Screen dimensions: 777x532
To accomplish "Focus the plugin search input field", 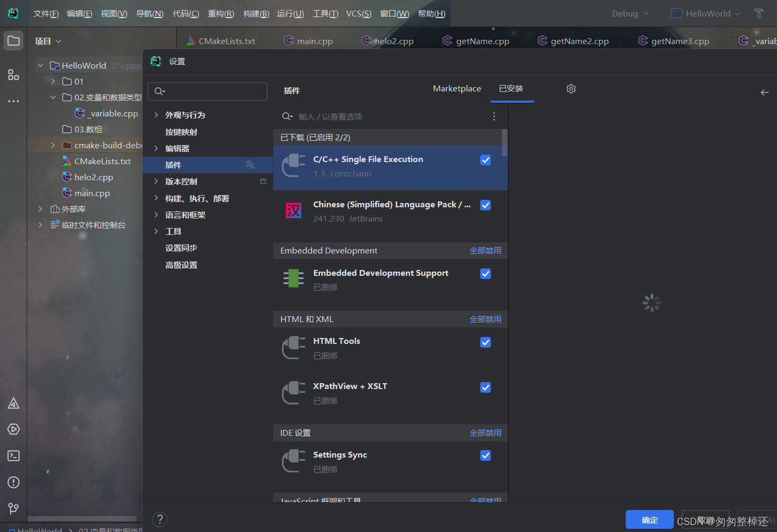I will (x=391, y=116).
